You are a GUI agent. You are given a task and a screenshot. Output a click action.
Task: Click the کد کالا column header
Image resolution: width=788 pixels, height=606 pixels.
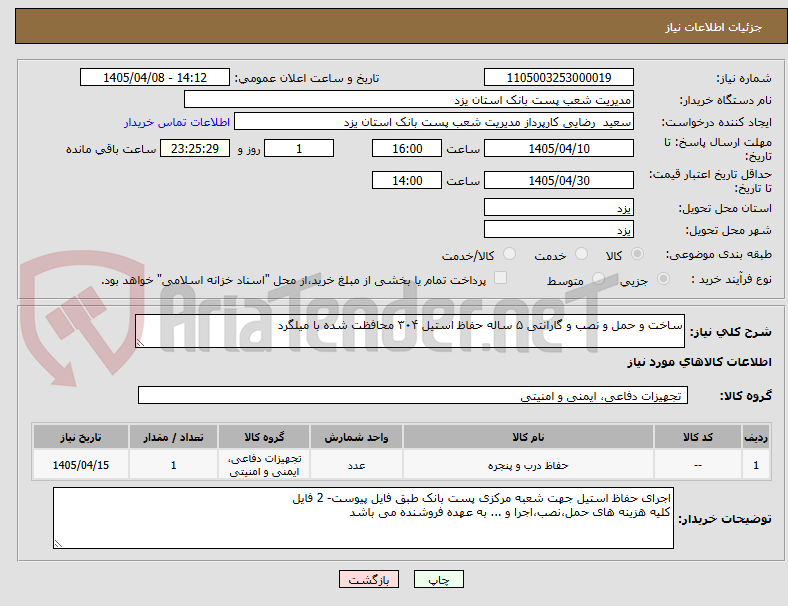[698, 437]
